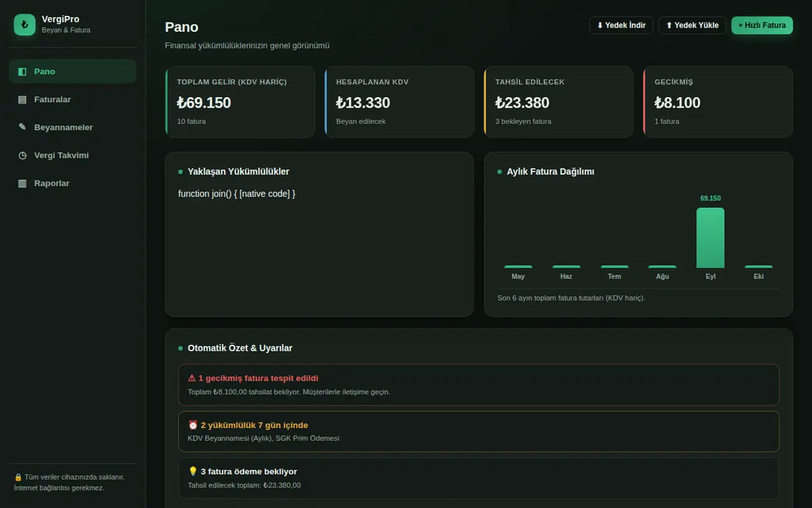The width and height of the screenshot is (812, 508).
Task: Select the Hesaplanan KDV card
Action: coord(399,102)
